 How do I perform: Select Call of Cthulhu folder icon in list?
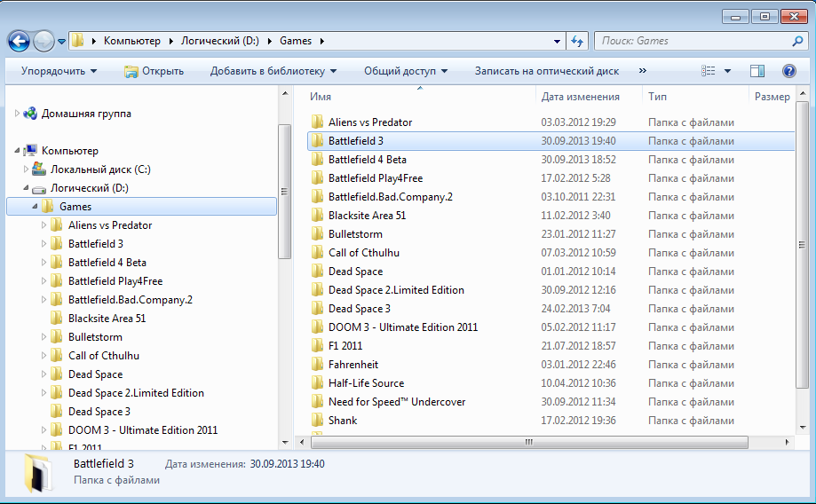click(x=318, y=253)
